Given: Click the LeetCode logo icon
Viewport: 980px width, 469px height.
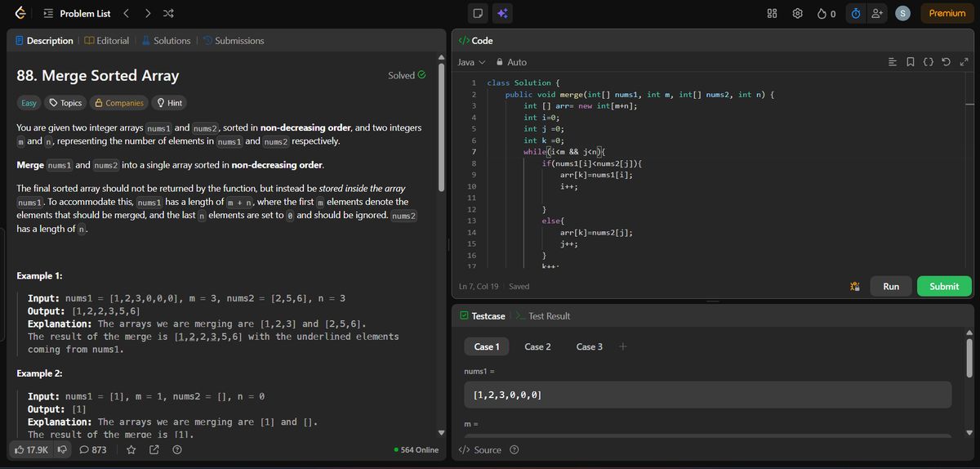Looking at the screenshot, I should tap(20, 13).
